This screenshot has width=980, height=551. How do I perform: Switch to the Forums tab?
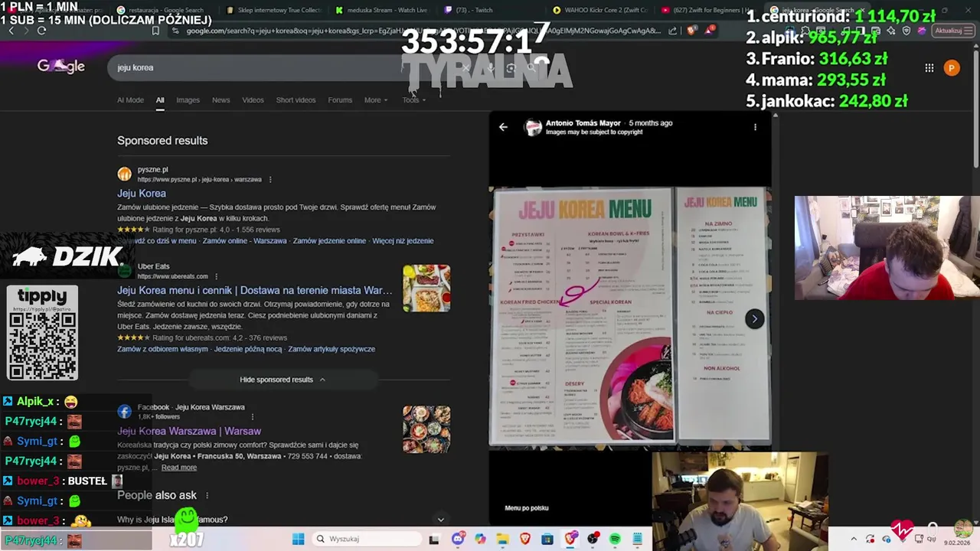tap(340, 100)
